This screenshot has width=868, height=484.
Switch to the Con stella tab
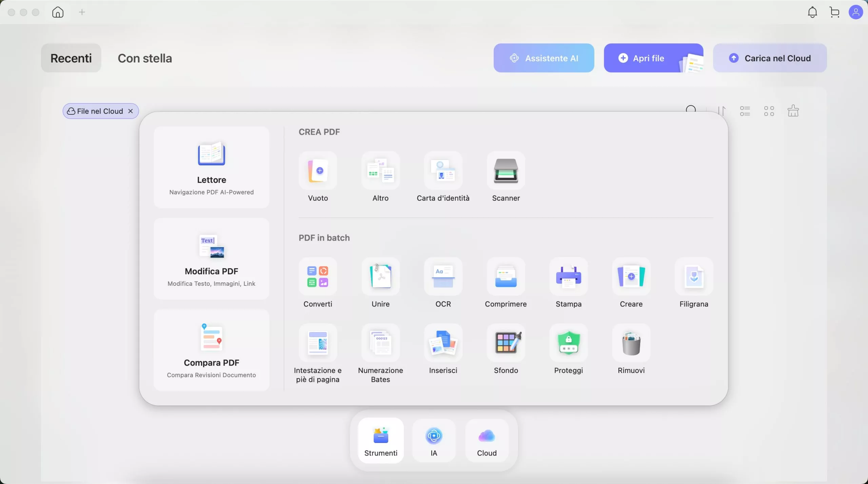(145, 58)
